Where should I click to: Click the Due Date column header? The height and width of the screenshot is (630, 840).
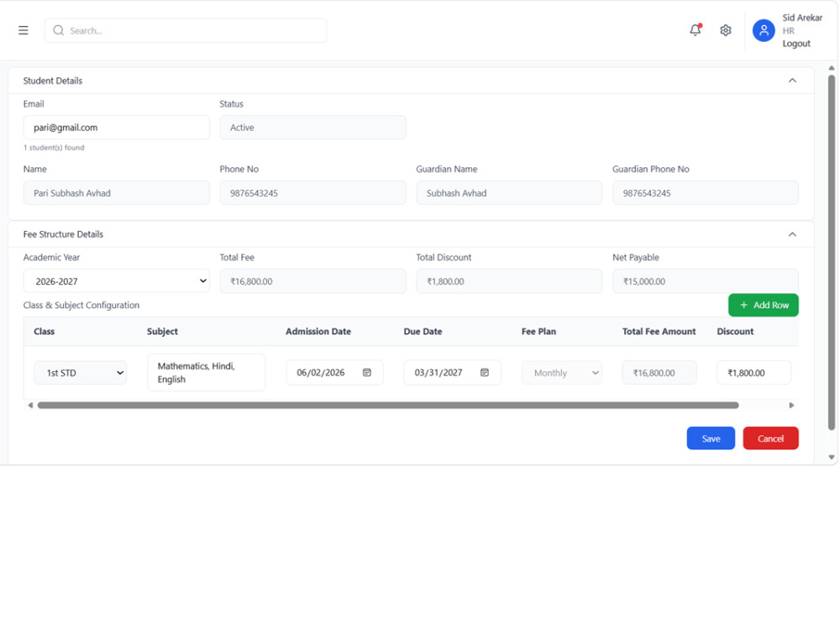point(423,332)
